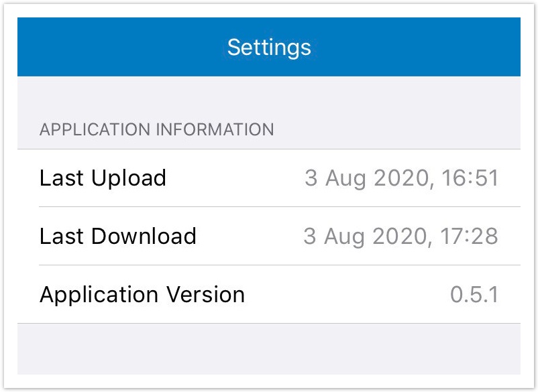Click the version number 0.5.1
The height and width of the screenshot is (392, 538).
pos(474,295)
